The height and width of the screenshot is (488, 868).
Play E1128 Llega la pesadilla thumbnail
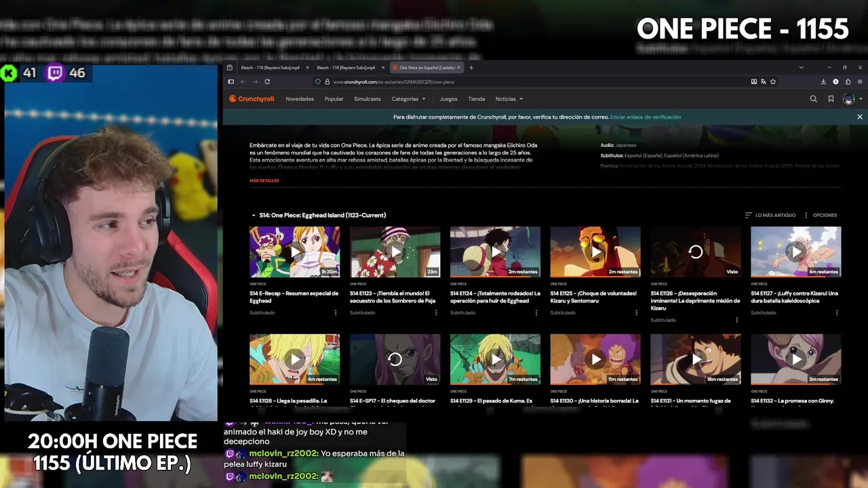click(x=294, y=359)
